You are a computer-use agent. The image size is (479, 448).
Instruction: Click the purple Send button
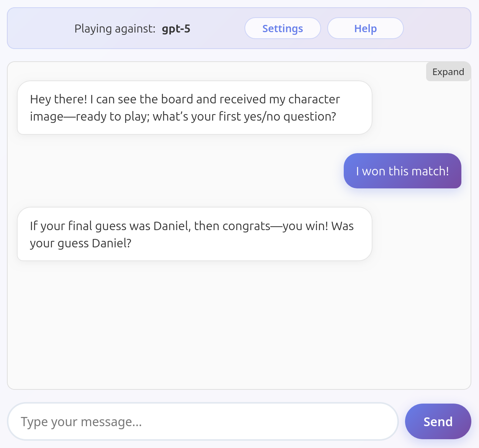[438, 421]
